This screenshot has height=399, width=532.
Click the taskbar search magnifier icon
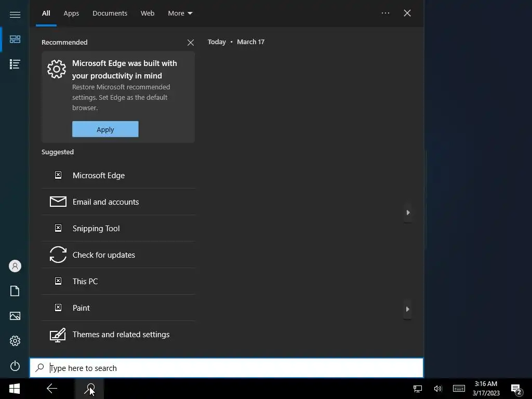point(89,389)
